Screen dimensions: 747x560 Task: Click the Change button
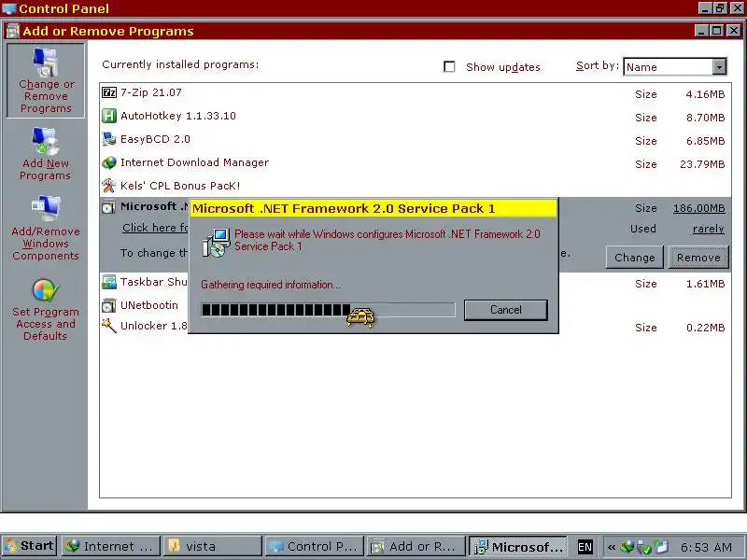(x=635, y=258)
